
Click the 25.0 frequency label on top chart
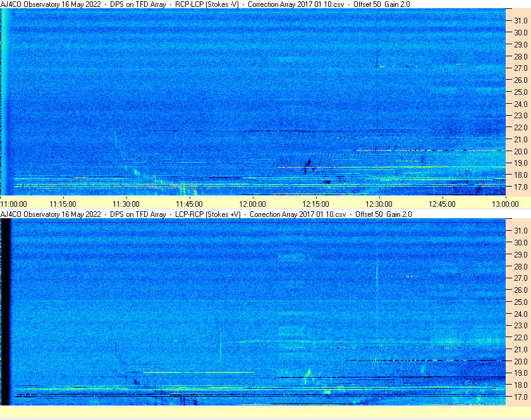click(521, 92)
